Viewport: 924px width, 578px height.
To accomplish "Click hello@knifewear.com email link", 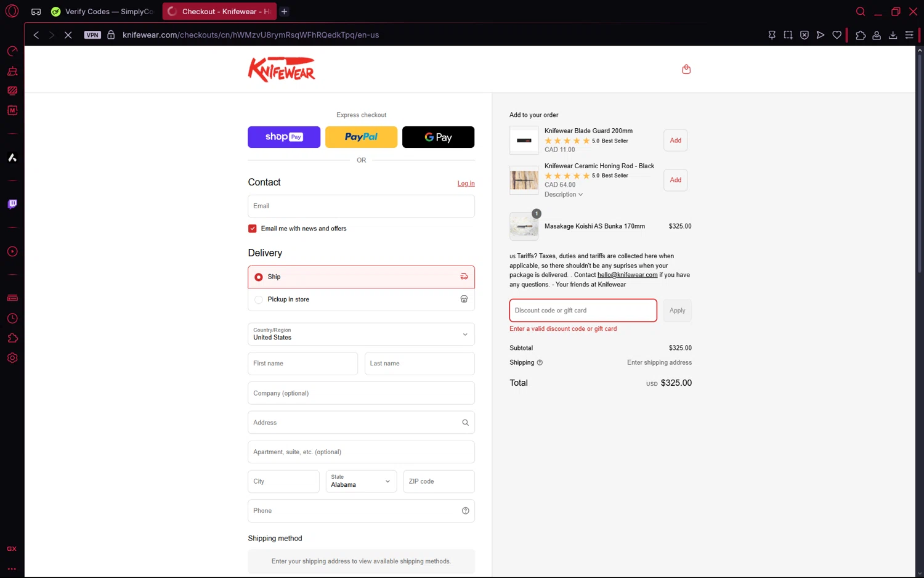I will [x=627, y=275].
